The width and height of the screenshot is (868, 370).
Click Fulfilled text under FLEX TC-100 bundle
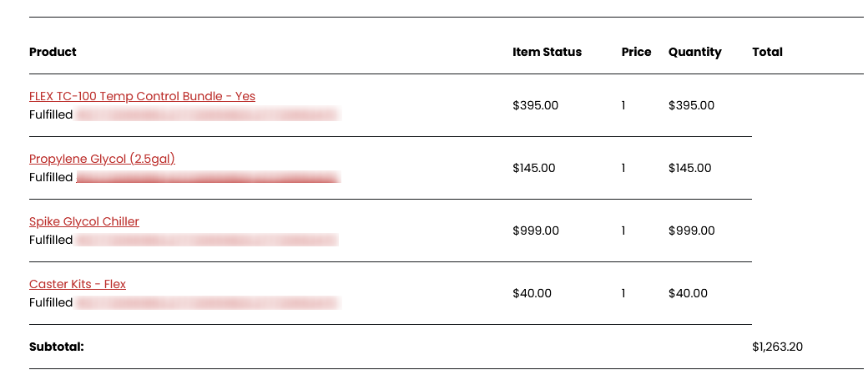pyautogui.click(x=51, y=114)
